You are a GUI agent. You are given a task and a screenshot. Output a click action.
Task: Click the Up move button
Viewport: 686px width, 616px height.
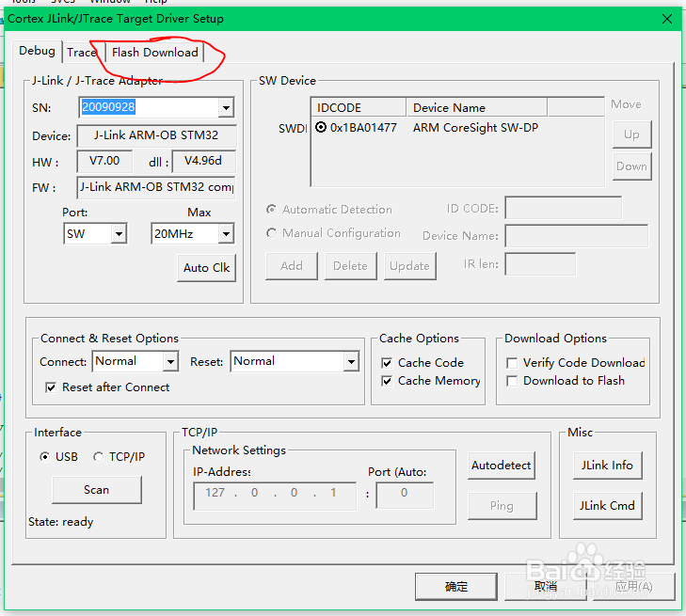tap(631, 134)
